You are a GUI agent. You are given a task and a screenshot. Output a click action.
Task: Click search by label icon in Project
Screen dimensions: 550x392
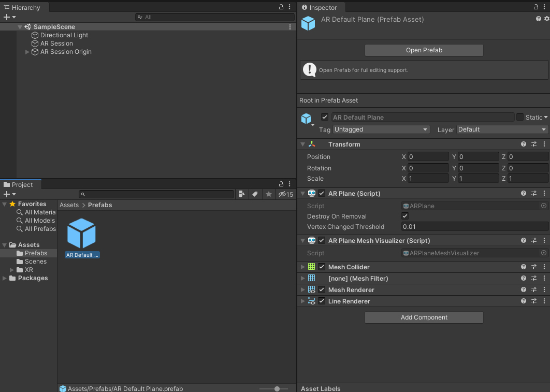pos(255,194)
